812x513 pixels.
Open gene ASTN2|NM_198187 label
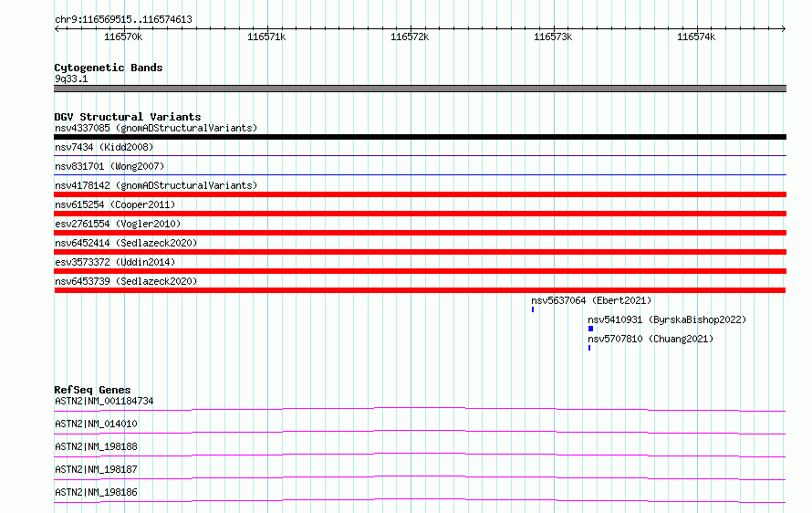coord(96,469)
